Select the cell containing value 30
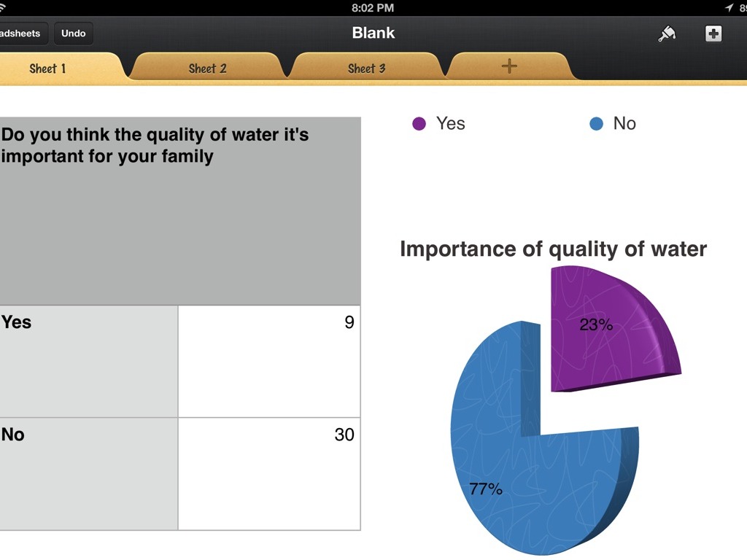 pyautogui.click(x=269, y=473)
